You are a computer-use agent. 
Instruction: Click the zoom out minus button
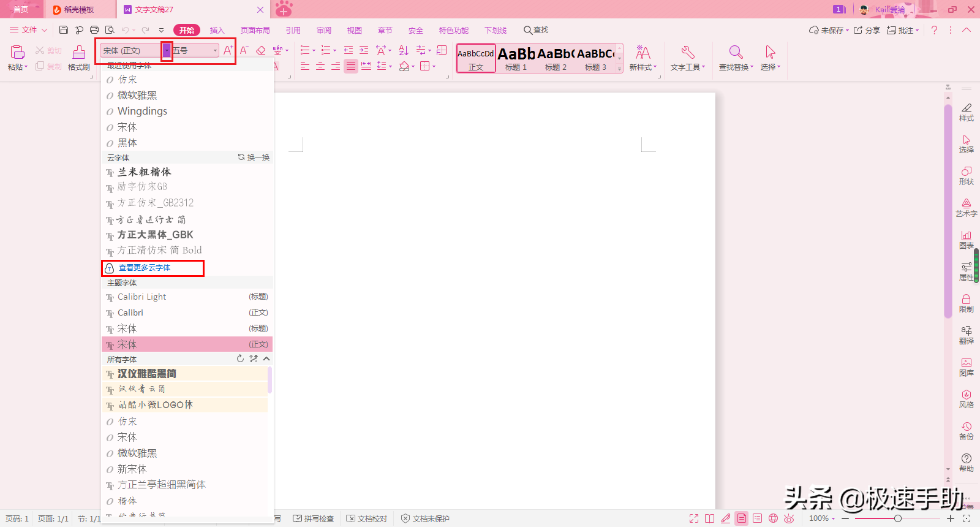coord(845,518)
